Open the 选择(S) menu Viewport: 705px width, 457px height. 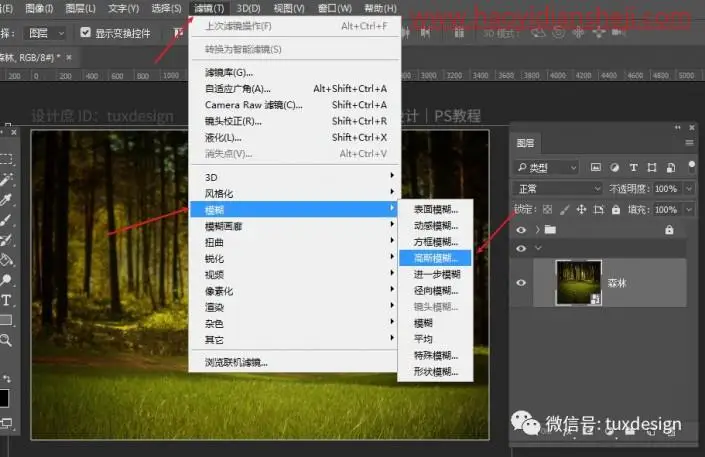click(x=166, y=8)
